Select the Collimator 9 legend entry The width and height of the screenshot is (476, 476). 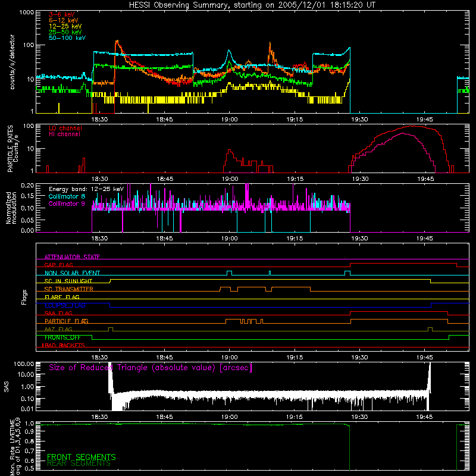tap(67, 203)
